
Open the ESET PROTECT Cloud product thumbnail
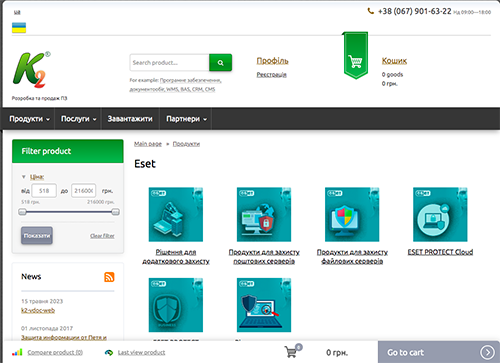point(440,214)
